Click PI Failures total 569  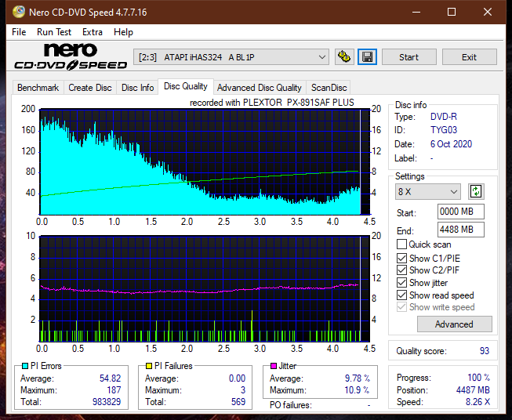point(238,401)
